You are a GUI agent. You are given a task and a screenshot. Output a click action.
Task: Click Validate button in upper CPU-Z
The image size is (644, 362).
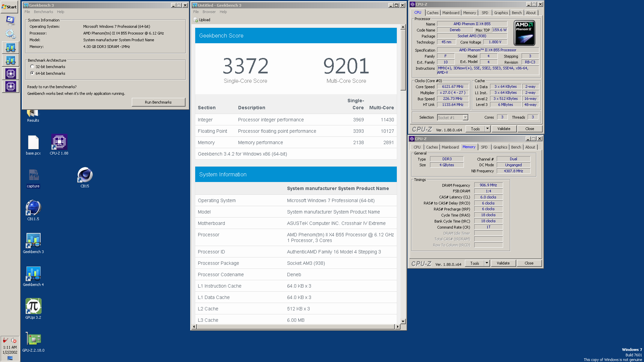click(504, 129)
